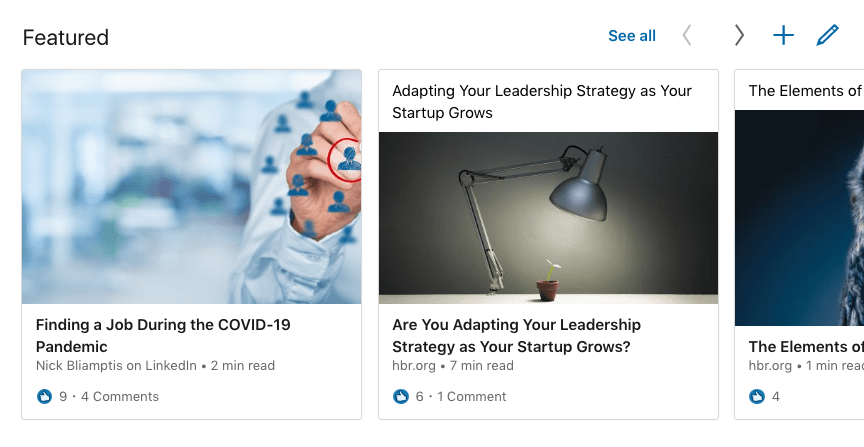Click like icon on the third card

(x=757, y=397)
